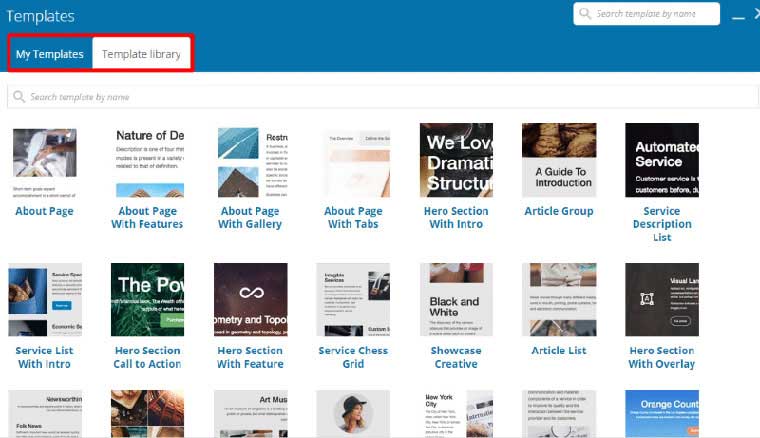This screenshot has height=438, width=760.
Task: Pick the About Page With Gallery thumbnail
Action: tap(250, 160)
